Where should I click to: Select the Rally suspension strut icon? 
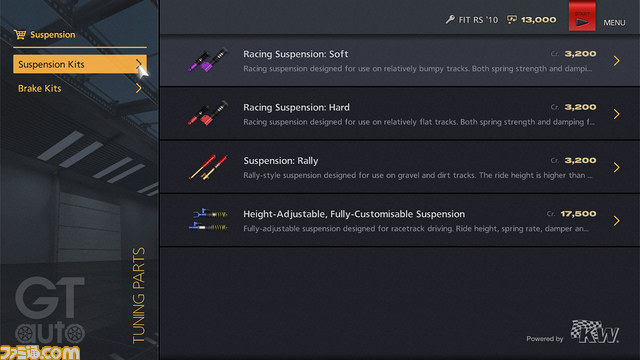(x=208, y=167)
